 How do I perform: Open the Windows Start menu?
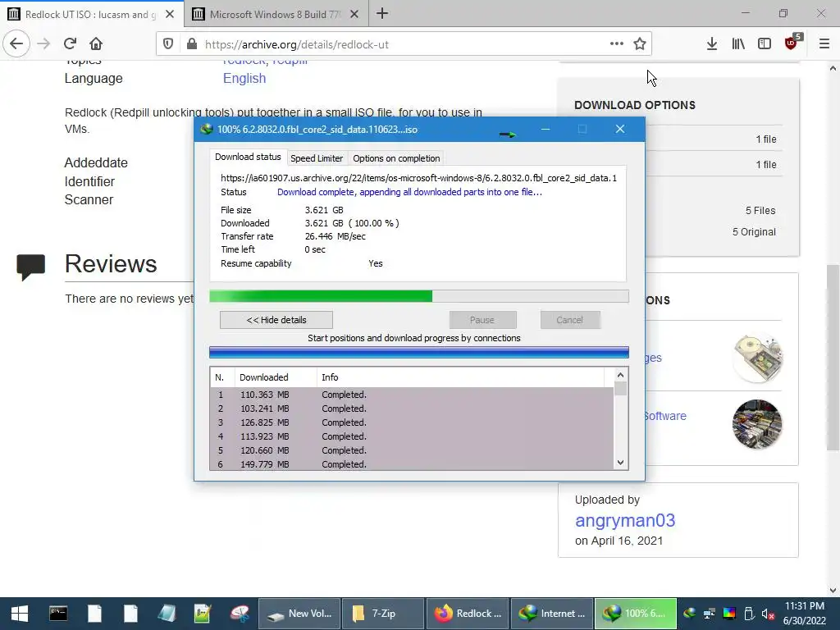pos(20,614)
